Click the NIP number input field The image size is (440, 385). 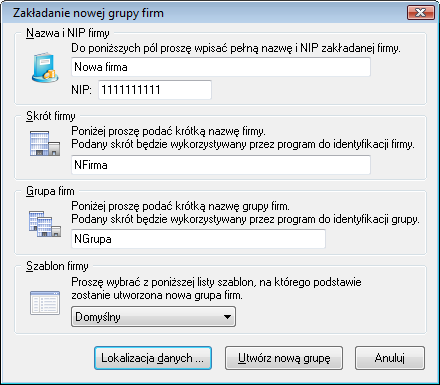click(x=155, y=90)
